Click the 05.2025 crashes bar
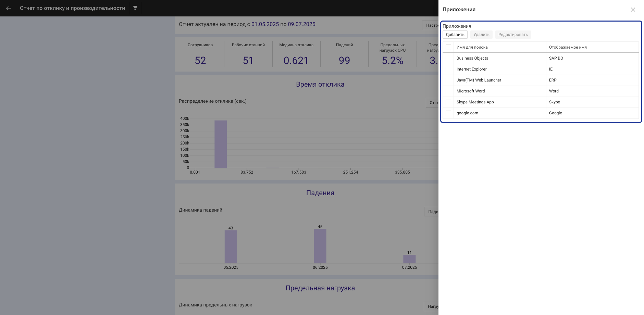 (231, 247)
